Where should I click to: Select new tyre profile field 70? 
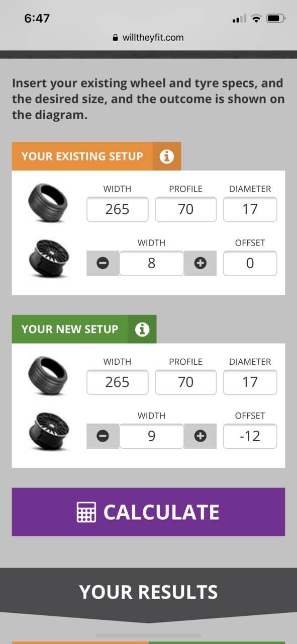(x=186, y=382)
